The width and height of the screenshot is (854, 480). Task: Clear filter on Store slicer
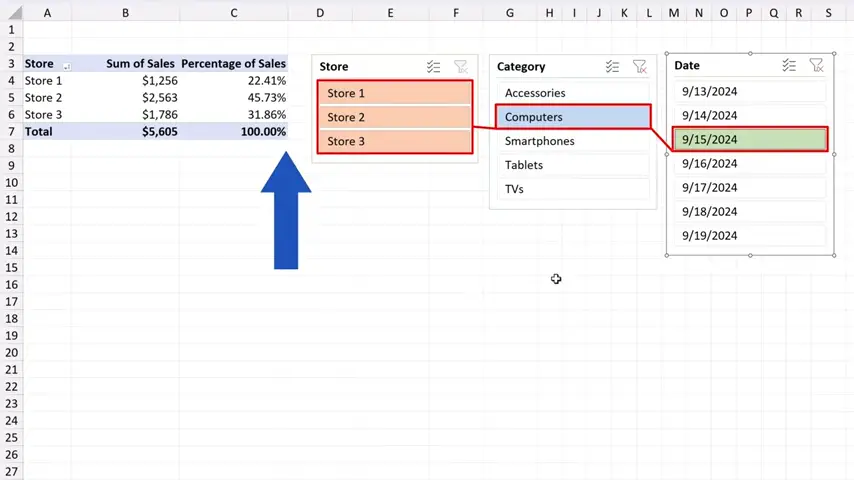461,67
